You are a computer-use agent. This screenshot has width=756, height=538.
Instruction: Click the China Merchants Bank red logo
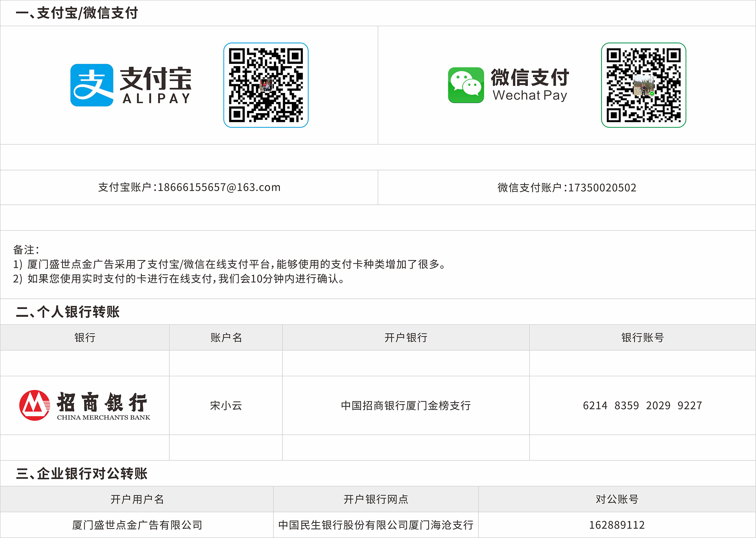34,405
